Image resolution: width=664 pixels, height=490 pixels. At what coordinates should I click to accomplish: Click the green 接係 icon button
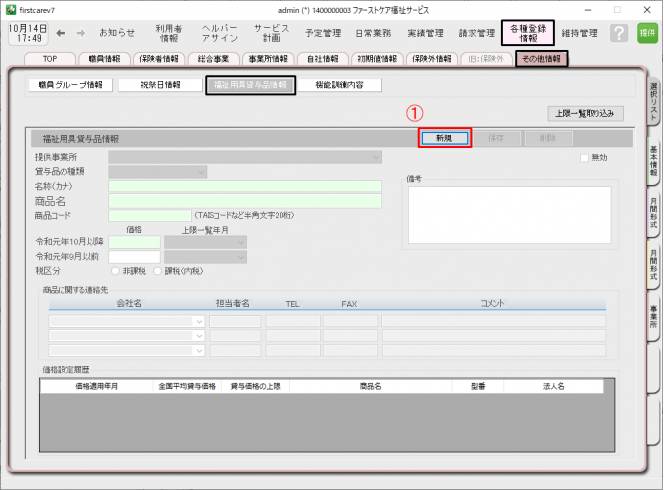(647, 33)
